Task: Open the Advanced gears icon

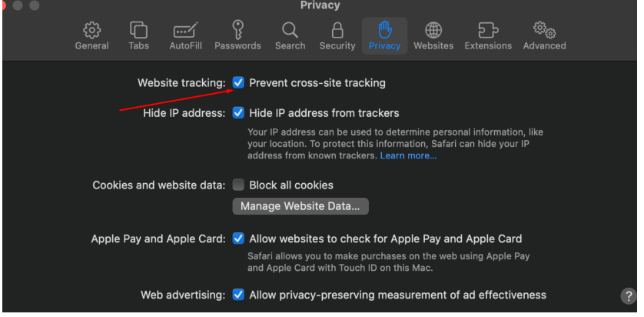Action: (x=544, y=30)
